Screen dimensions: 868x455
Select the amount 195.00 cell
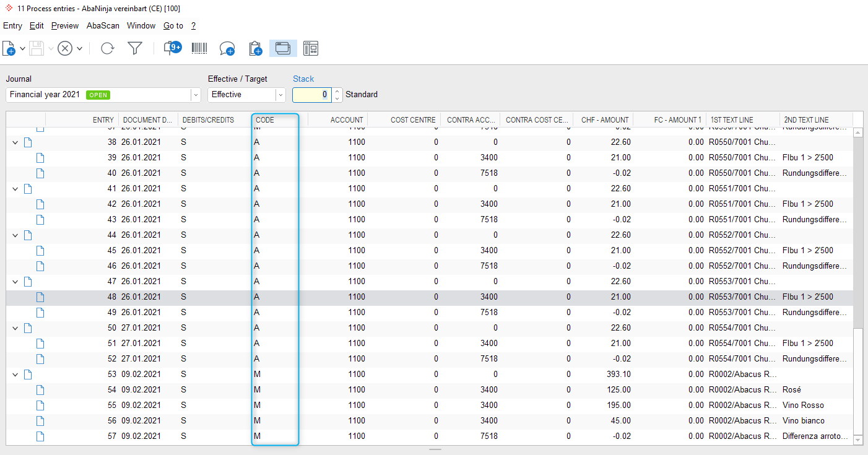(603, 405)
